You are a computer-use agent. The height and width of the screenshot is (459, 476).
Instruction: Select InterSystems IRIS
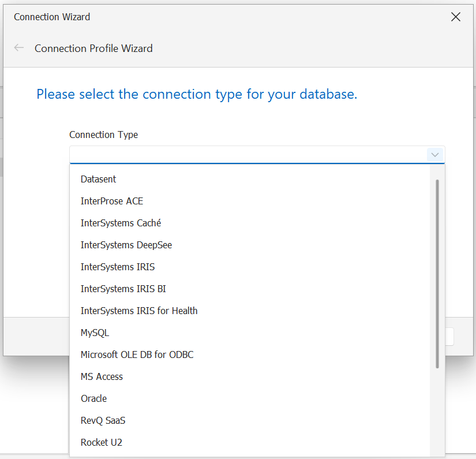pyautogui.click(x=118, y=267)
